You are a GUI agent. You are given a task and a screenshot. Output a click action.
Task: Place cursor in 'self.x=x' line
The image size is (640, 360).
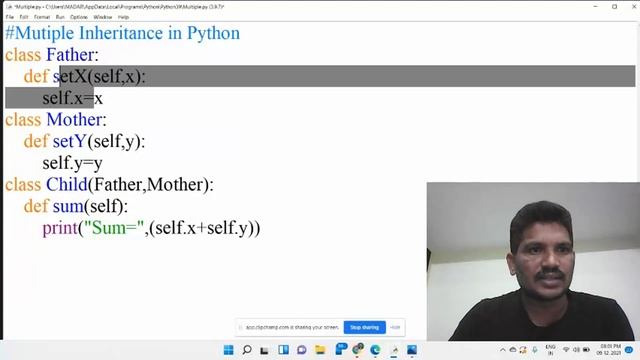(73, 98)
